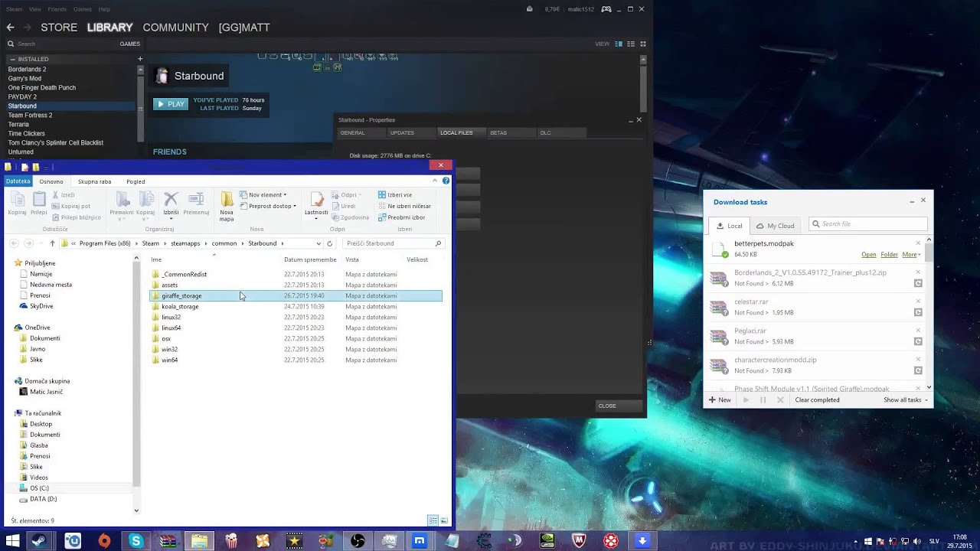The height and width of the screenshot is (551, 980).
Task: Click the Izberi vse (select all) ribbon item
Action: tap(395, 194)
